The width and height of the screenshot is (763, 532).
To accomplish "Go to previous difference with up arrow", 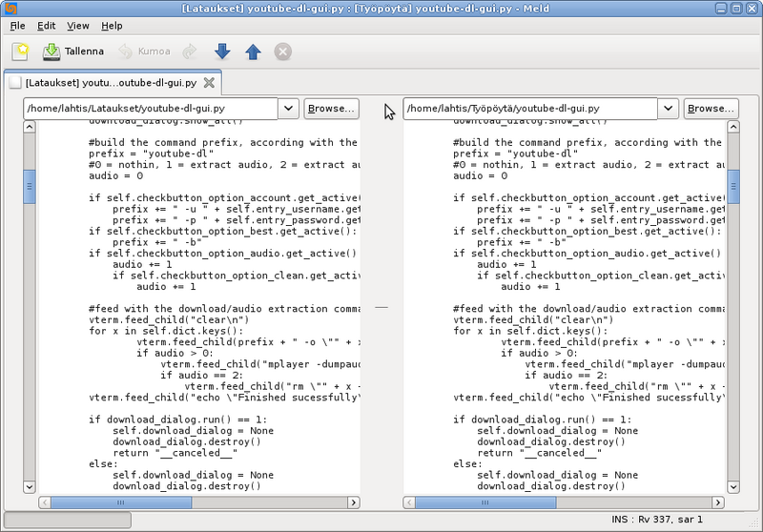I will click(x=253, y=51).
